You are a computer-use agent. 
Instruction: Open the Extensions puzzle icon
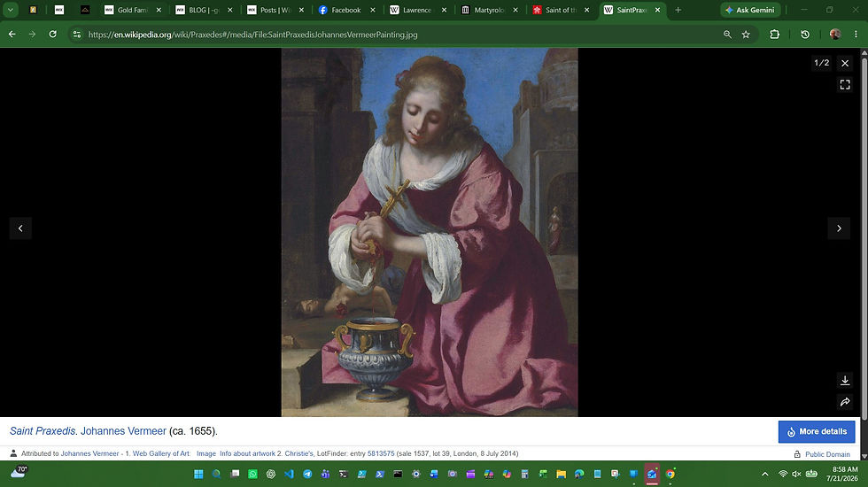(774, 35)
